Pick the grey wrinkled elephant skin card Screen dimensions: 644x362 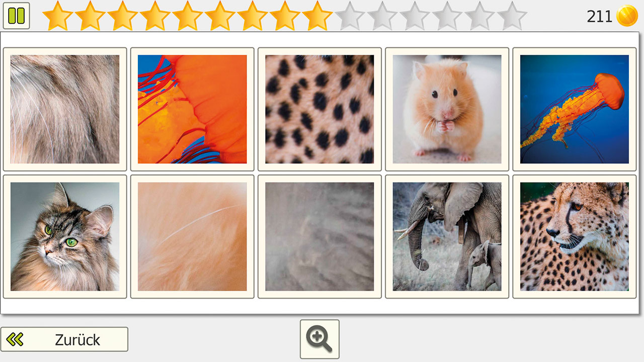(319, 236)
